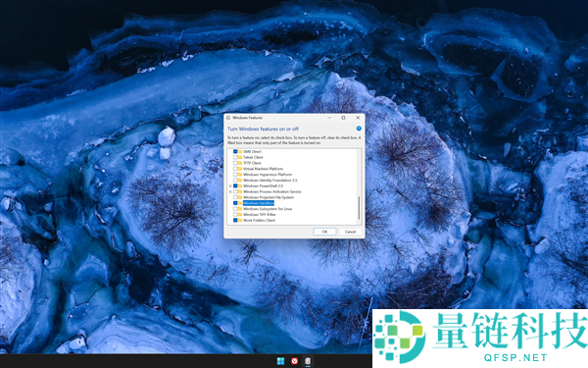Viewport: 588px width, 368px height.
Task: Select the 'Windows Sandbox' label
Action: 259,203
